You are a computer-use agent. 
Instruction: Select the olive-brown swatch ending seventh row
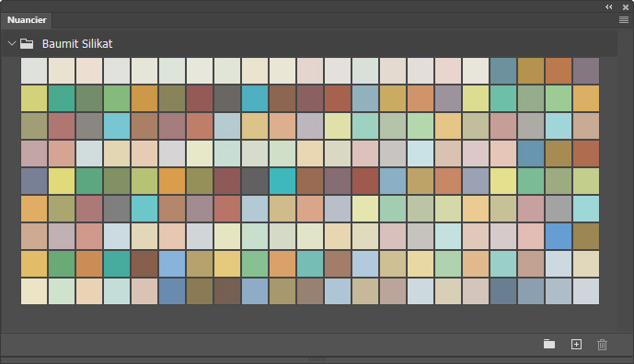[x=586, y=236]
